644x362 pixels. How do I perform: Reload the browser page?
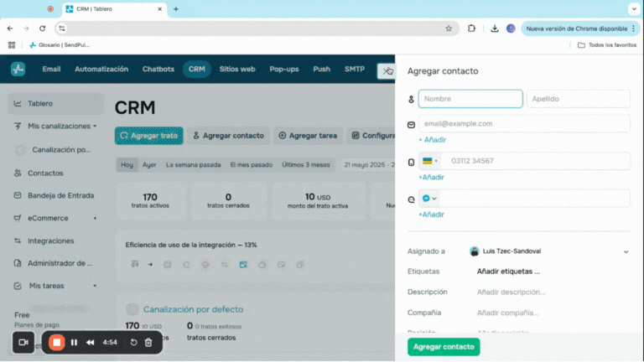point(42,28)
